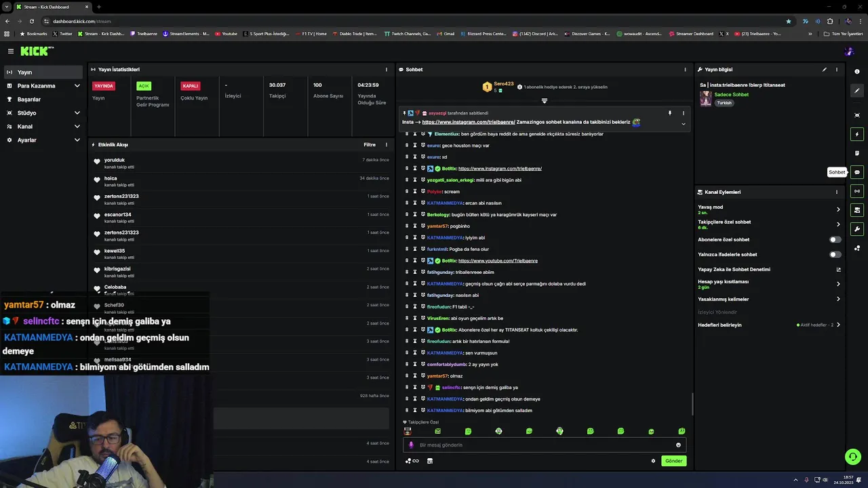Viewport: 868px width, 488px height.
Task: Click the Kick logo
Action: (35, 51)
